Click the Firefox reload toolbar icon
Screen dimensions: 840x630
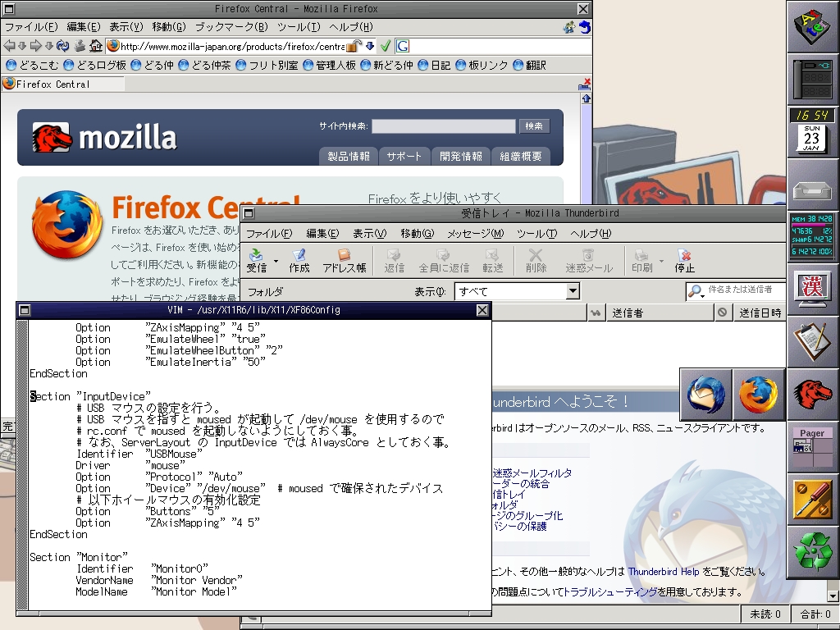pyautogui.click(x=63, y=46)
